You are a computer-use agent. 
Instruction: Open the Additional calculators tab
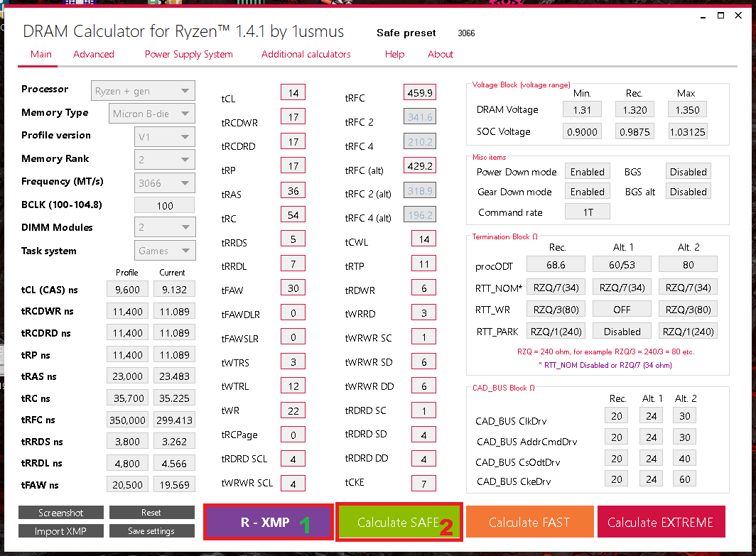click(x=306, y=54)
